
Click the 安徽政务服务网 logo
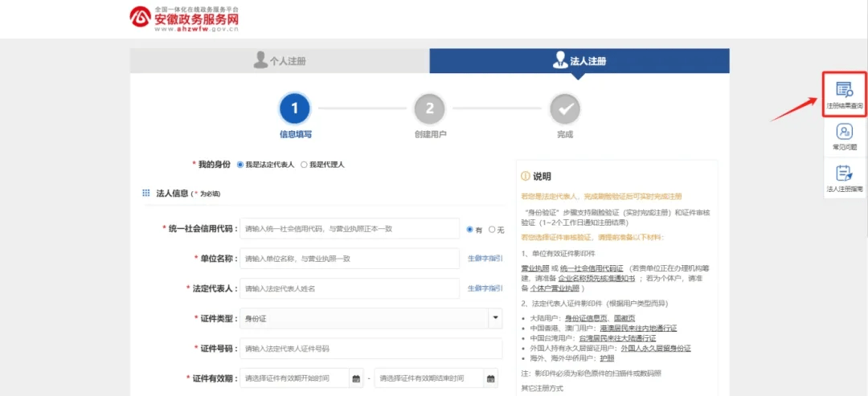(186, 18)
